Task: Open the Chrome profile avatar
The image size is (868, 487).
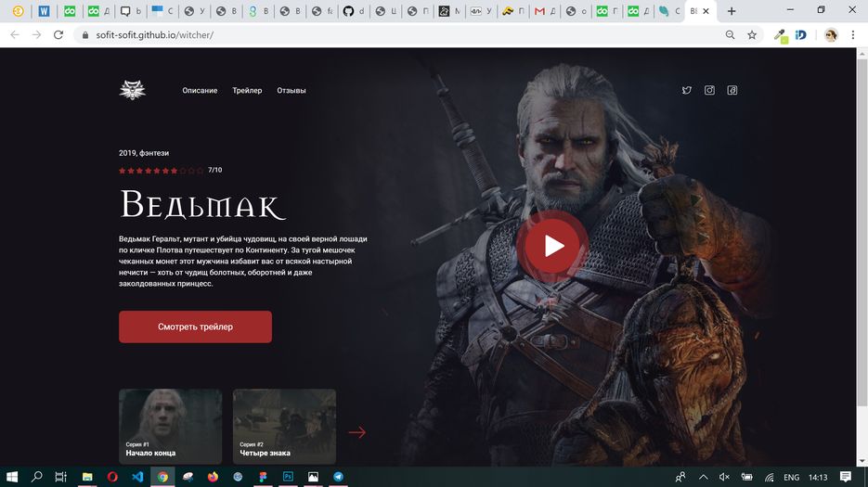Action: click(831, 35)
